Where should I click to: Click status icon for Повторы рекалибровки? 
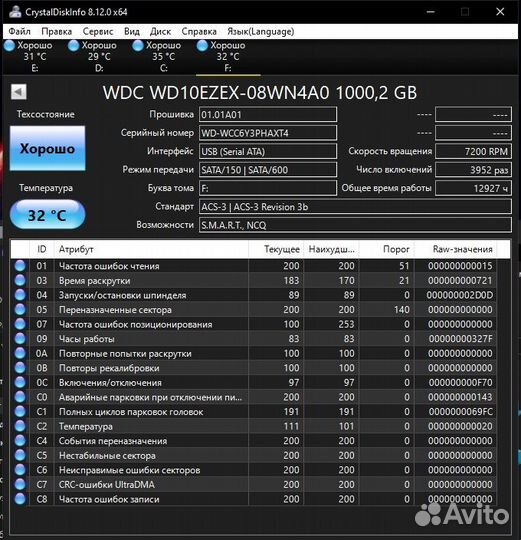pos(20,368)
